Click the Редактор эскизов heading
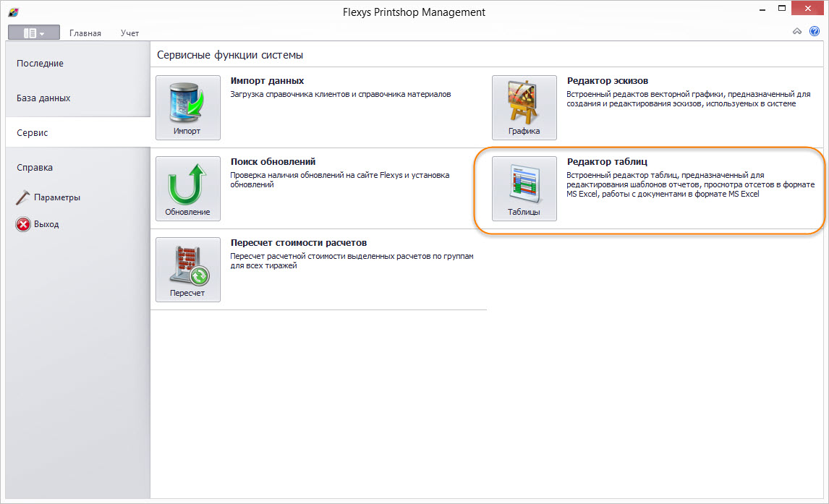The height and width of the screenshot is (504, 829). coord(608,81)
